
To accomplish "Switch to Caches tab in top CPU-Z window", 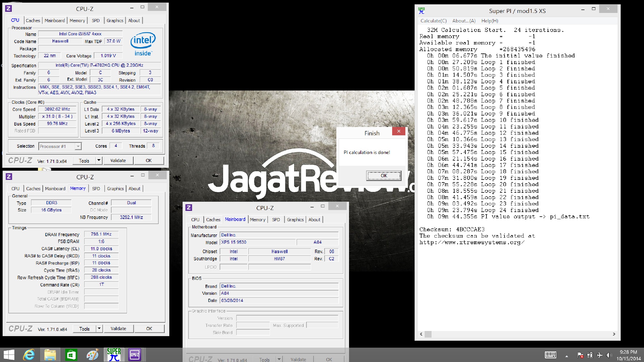I will tap(33, 20).
